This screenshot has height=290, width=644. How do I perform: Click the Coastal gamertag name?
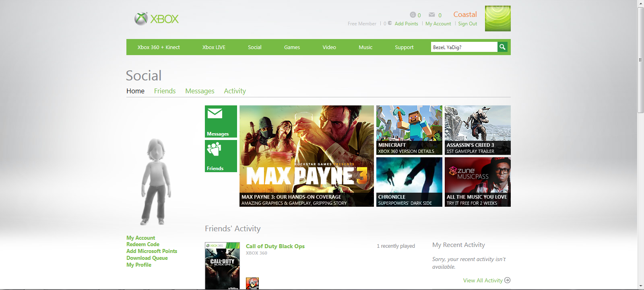pos(465,14)
